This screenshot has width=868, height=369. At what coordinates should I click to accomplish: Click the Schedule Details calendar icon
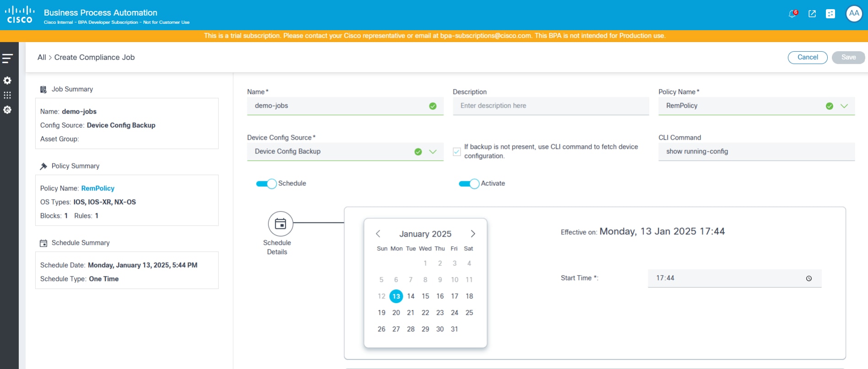coord(280,223)
